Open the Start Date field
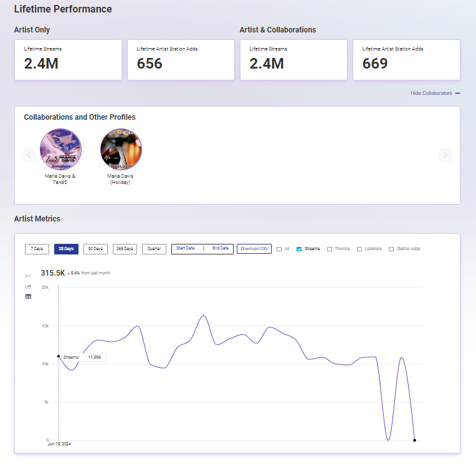Image resolution: width=476 pixels, height=464 pixels. (x=186, y=248)
